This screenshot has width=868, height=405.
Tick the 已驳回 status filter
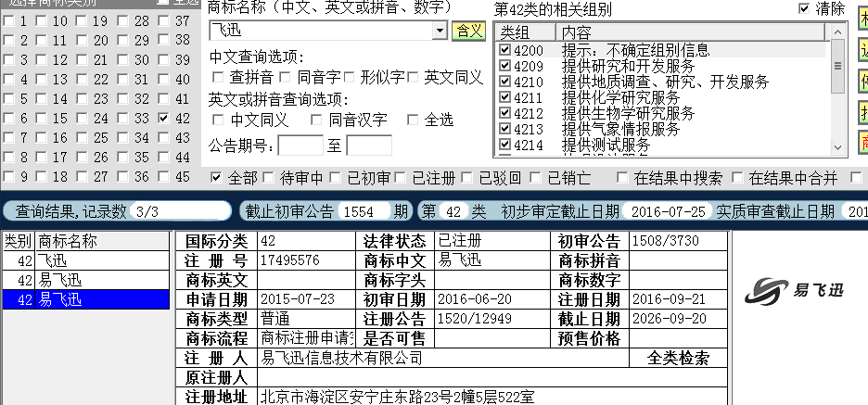[x=466, y=178]
